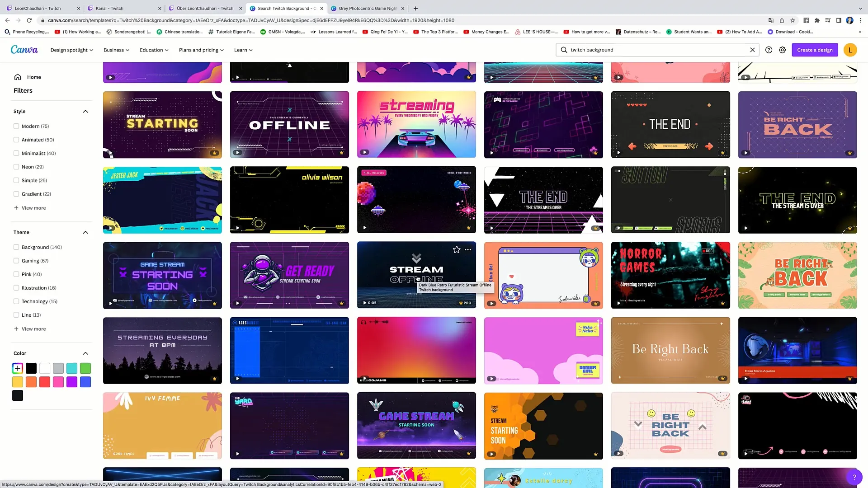Click the translate page icon in address bar
Viewport: 868px width, 488px height.
click(771, 20)
